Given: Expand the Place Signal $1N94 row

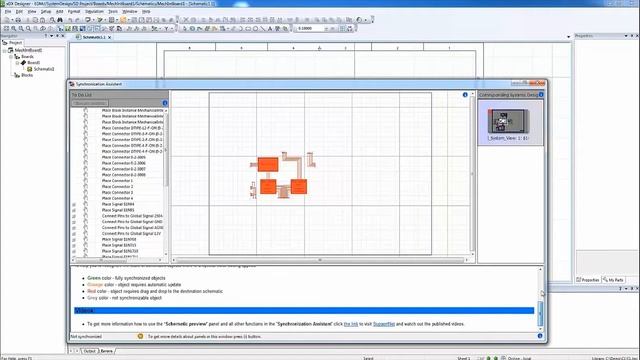Looking at the screenshot, I should [x=74, y=204].
